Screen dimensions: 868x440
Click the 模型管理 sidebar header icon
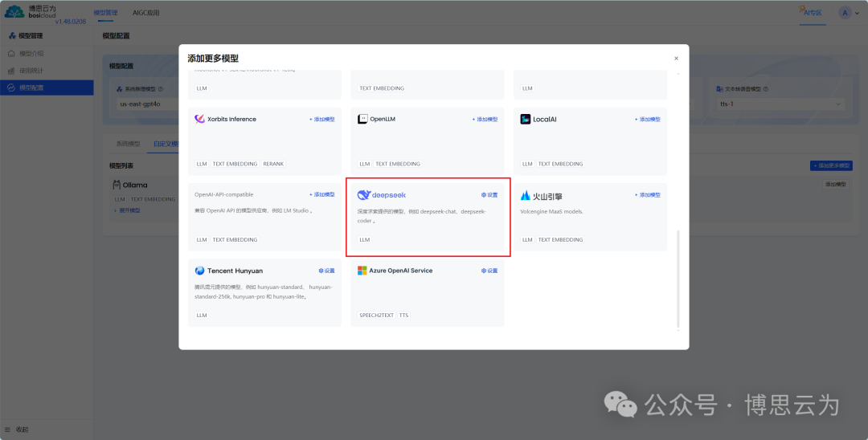[x=12, y=36]
